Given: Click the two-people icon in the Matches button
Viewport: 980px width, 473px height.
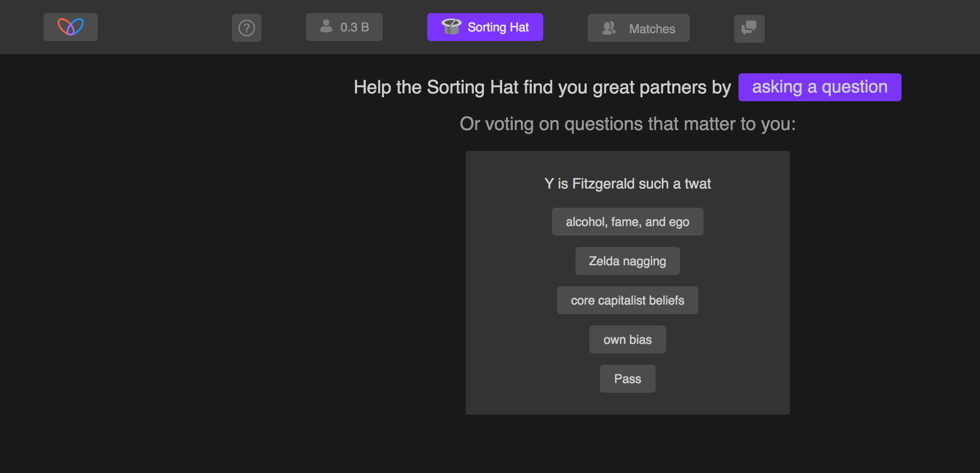Looking at the screenshot, I should [x=609, y=28].
